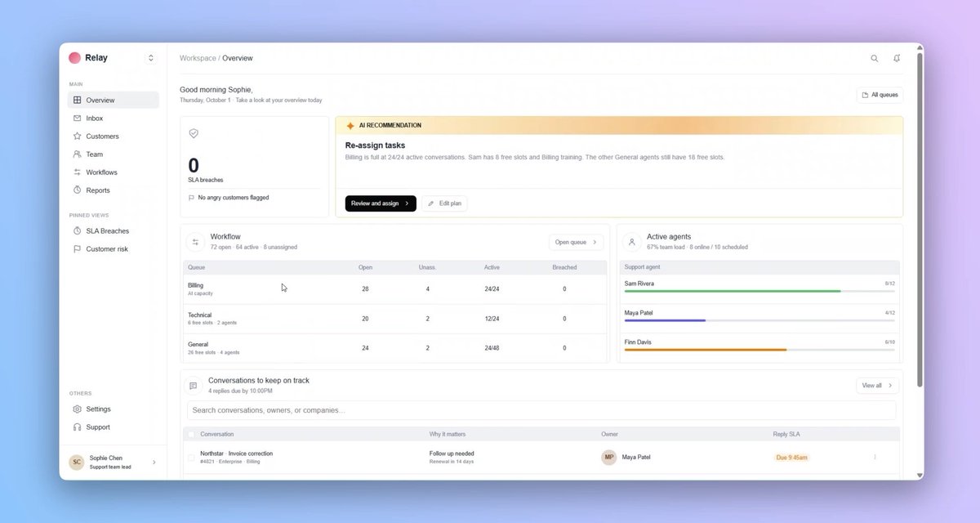The image size is (980, 523).
Task: Click the Reports clock icon
Action: tap(77, 190)
